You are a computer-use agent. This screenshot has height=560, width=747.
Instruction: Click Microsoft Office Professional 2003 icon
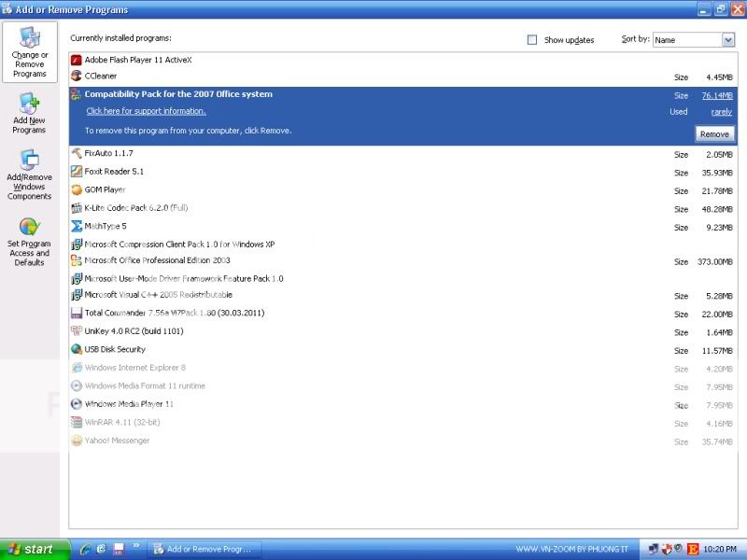tap(77, 260)
